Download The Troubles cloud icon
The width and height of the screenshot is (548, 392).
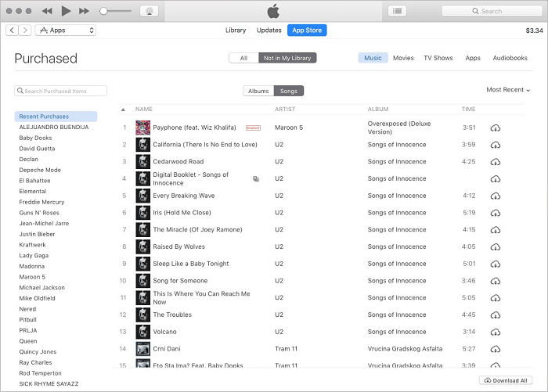[496, 315]
